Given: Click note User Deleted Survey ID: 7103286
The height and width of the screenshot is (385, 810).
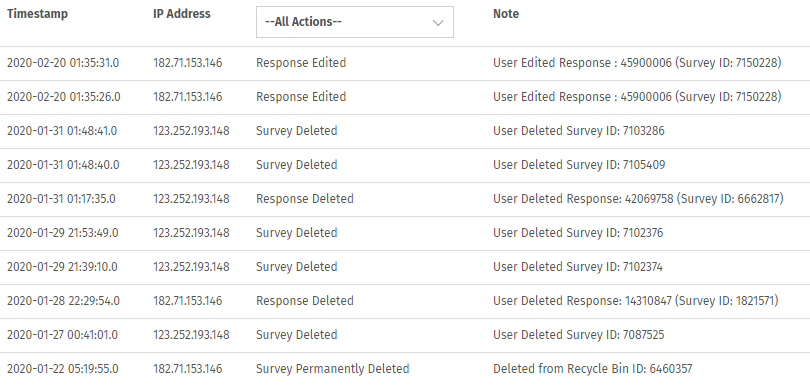Looking at the screenshot, I should point(579,131).
